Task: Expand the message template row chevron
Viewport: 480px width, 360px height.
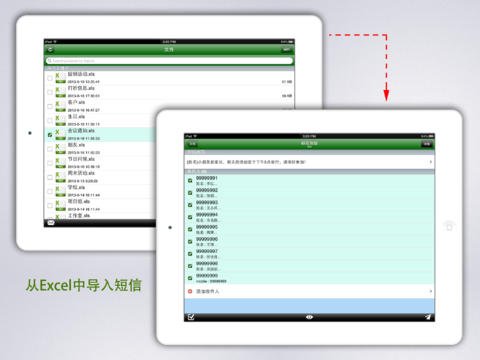Action: click(x=431, y=162)
